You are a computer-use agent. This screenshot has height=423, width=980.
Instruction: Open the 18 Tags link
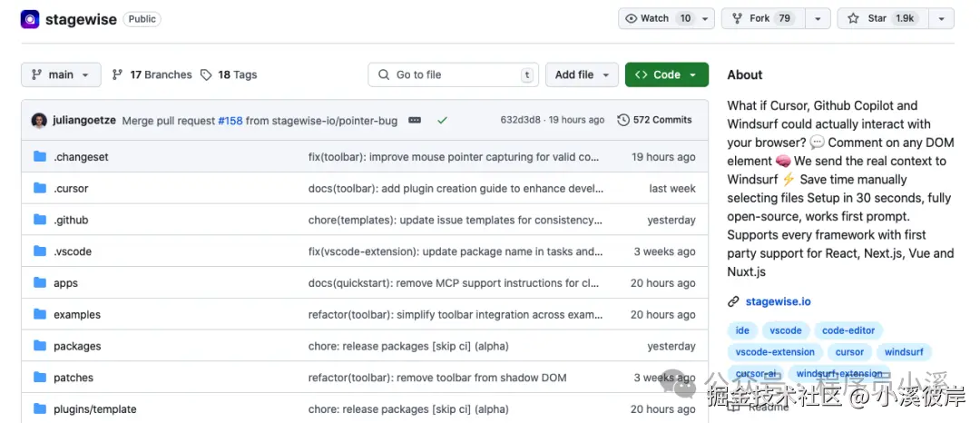229,74
